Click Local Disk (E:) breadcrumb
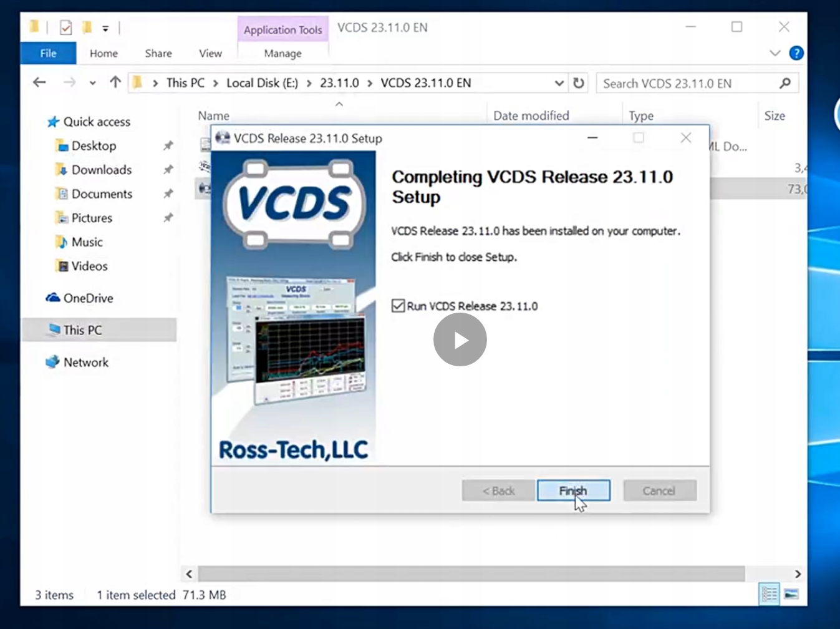Image resolution: width=840 pixels, height=629 pixels. pos(262,83)
